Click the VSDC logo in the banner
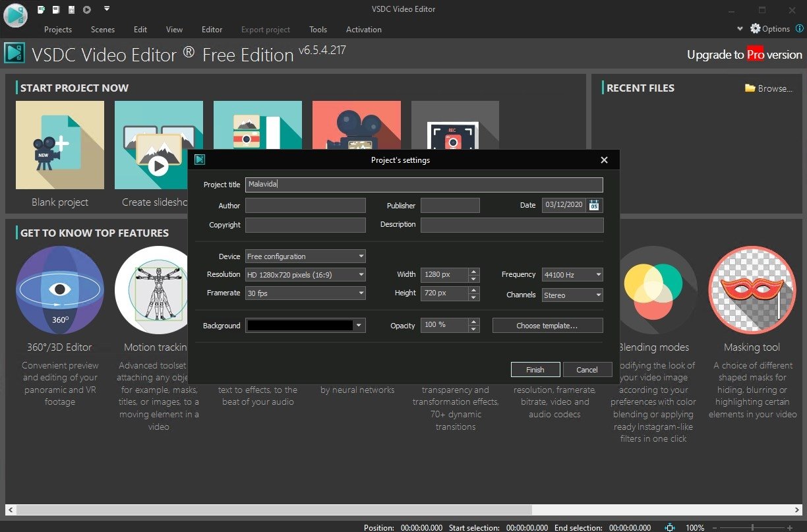 (x=15, y=53)
